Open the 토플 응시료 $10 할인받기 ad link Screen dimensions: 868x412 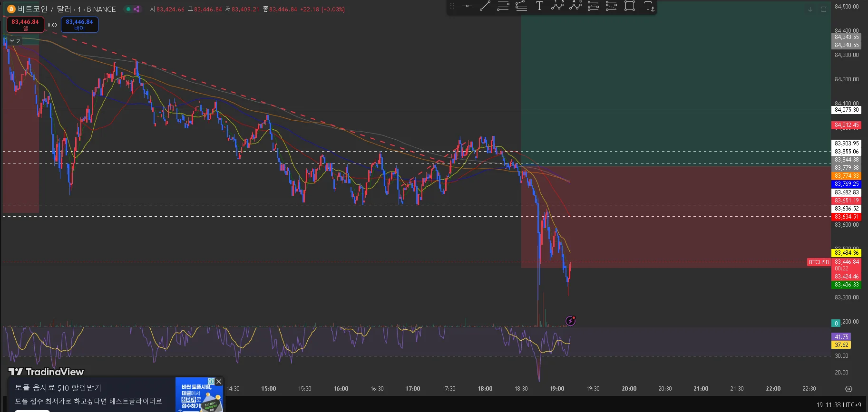[x=58, y=388]
